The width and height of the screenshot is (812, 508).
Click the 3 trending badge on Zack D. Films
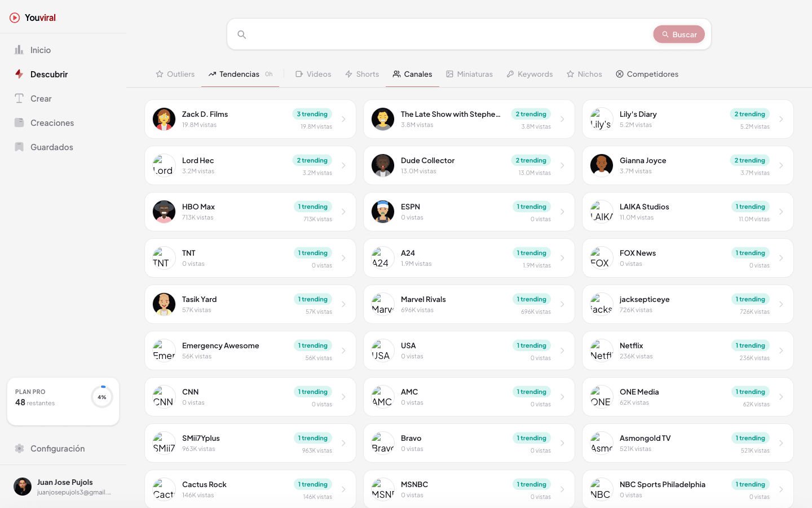pos(312,114)
